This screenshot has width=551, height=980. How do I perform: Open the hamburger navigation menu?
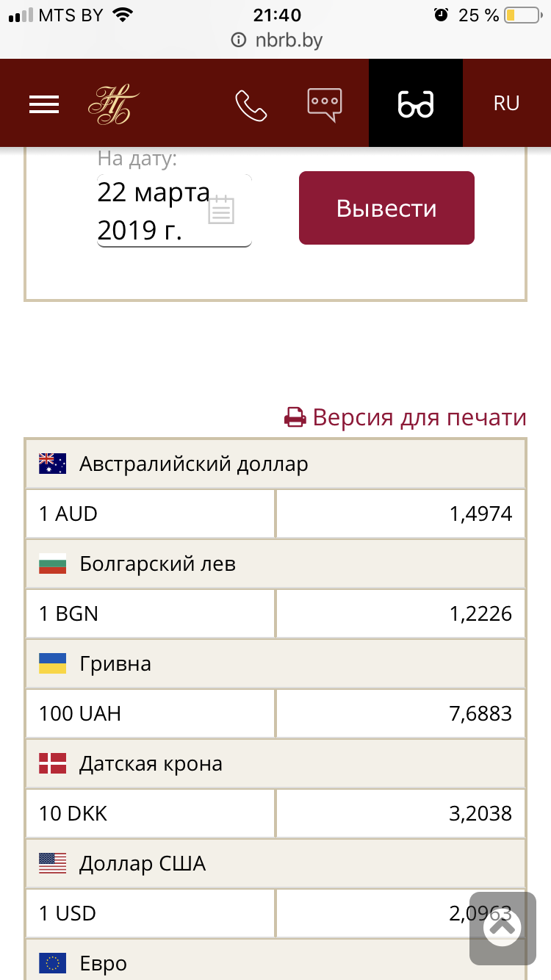[x=44, y=104]
